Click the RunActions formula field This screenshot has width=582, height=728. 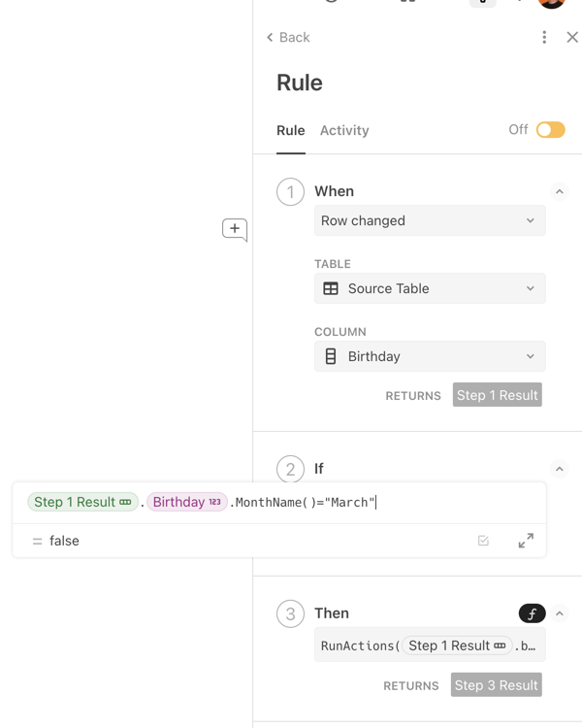[x=430, y=645]
